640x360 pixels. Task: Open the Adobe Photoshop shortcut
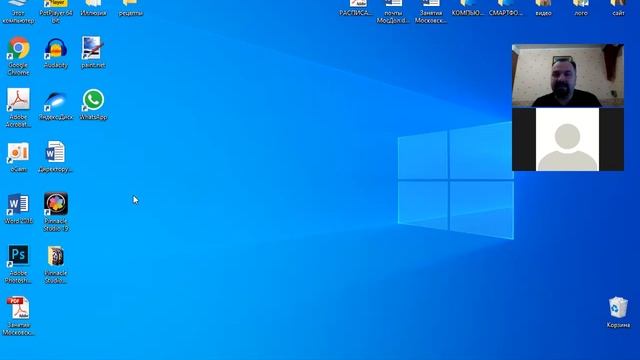point(18,264)
